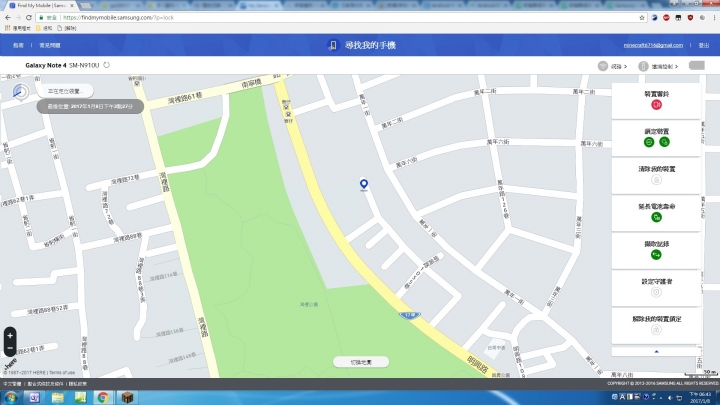Screen dimensions: 720x405
Task: Click the network status Wi-Fi icon
Action: pos(603,66)
